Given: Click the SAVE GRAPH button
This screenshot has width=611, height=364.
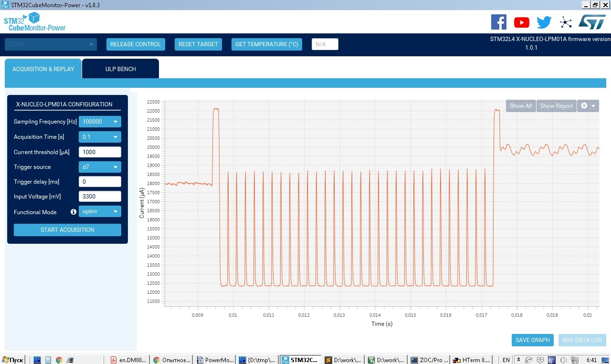Looking at the screenshot, I should click(x=533, y=340).
